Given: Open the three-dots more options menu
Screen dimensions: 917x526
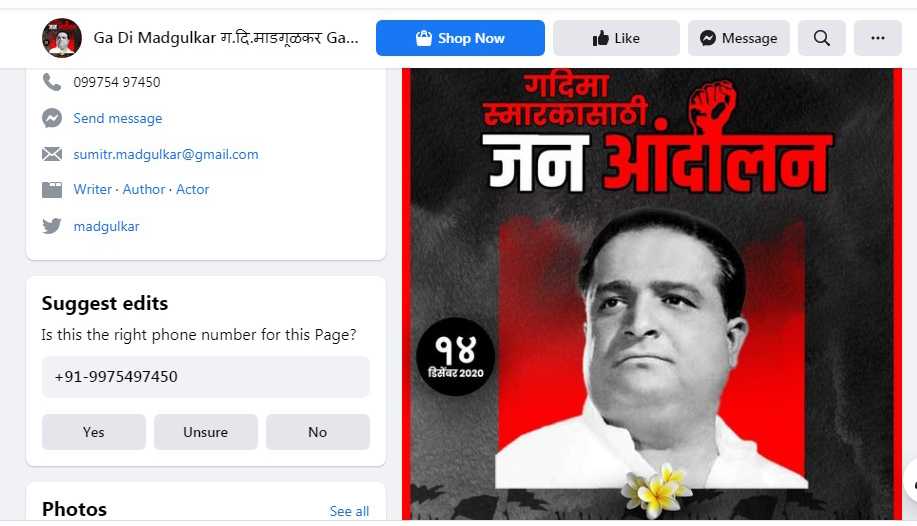Looking at the screenshot, I should tap(877, 38).
